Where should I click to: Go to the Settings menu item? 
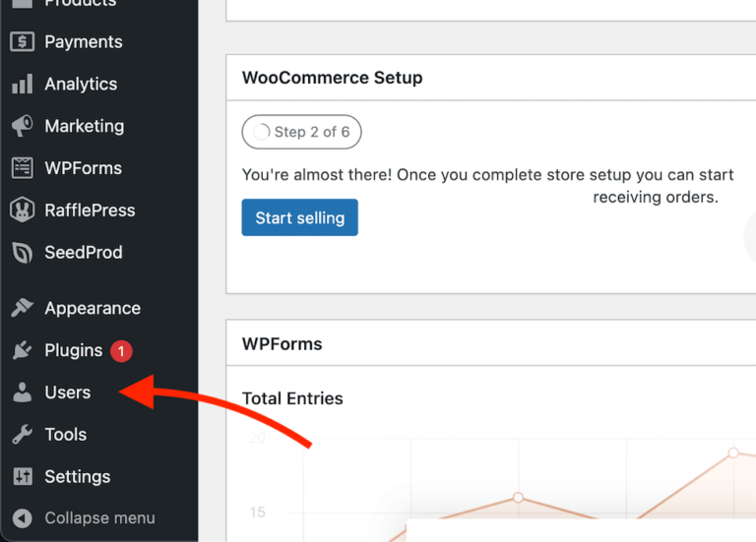click(77, 477)
